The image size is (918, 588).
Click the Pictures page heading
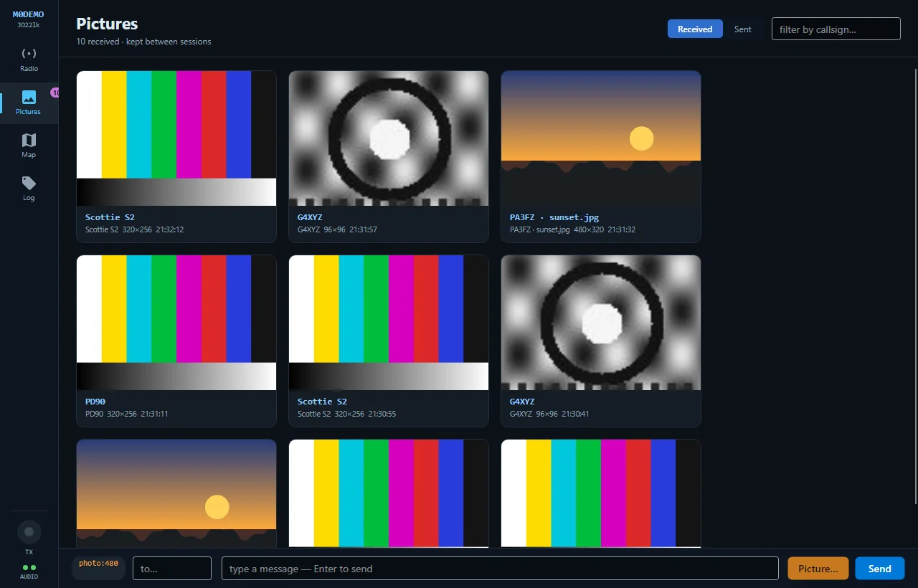point(107,24)
